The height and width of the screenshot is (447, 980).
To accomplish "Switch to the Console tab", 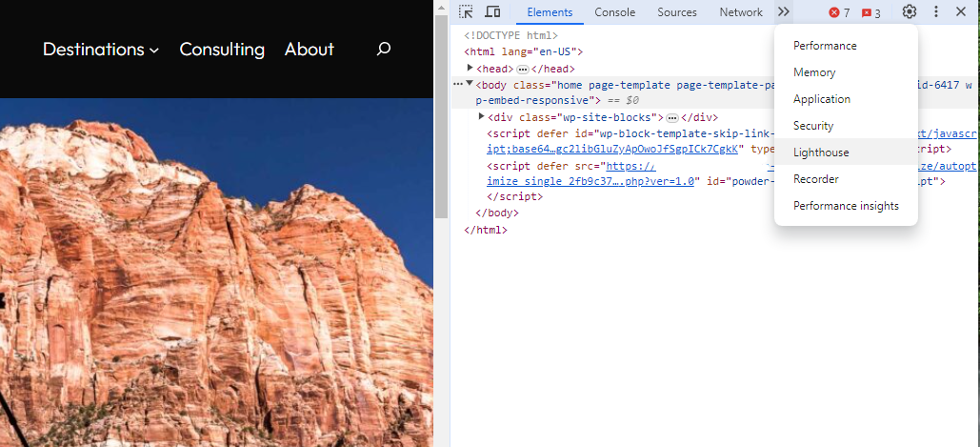I will tap(615, 12).
